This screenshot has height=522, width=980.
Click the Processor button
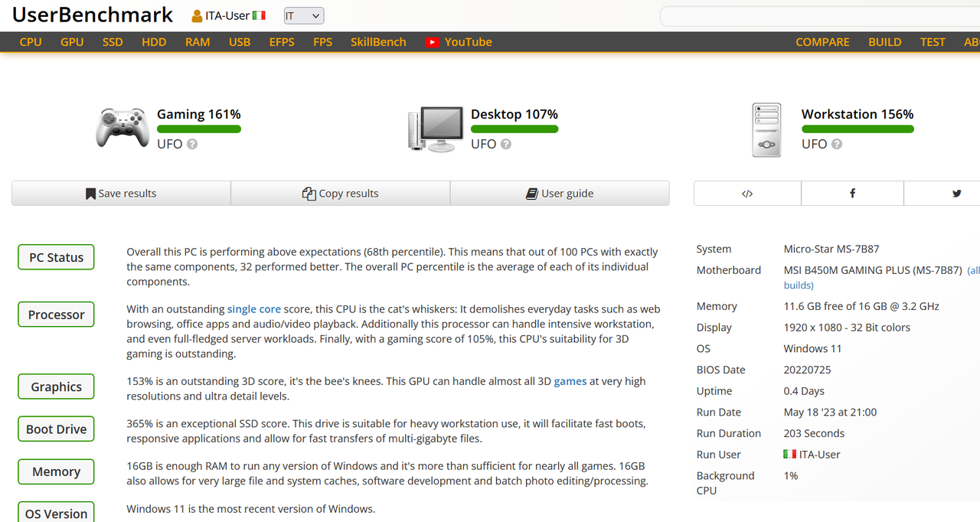(x=56, y=315)
